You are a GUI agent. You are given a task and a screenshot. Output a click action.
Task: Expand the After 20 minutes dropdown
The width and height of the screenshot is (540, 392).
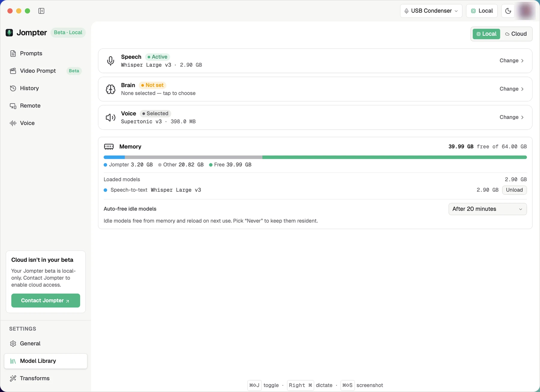click(x=487, y=209)
